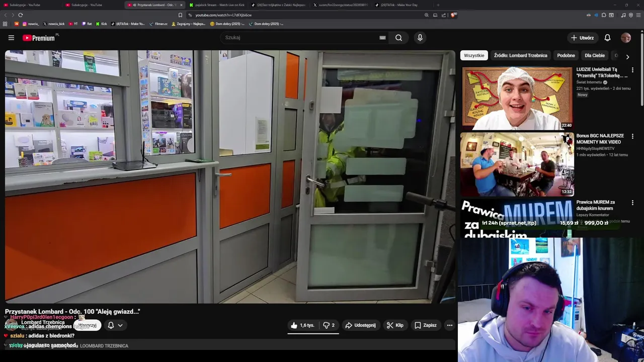Select Źródło: Lombard Trzebnica chip
This screenshot has width=644, height=362.
(520, 55)
